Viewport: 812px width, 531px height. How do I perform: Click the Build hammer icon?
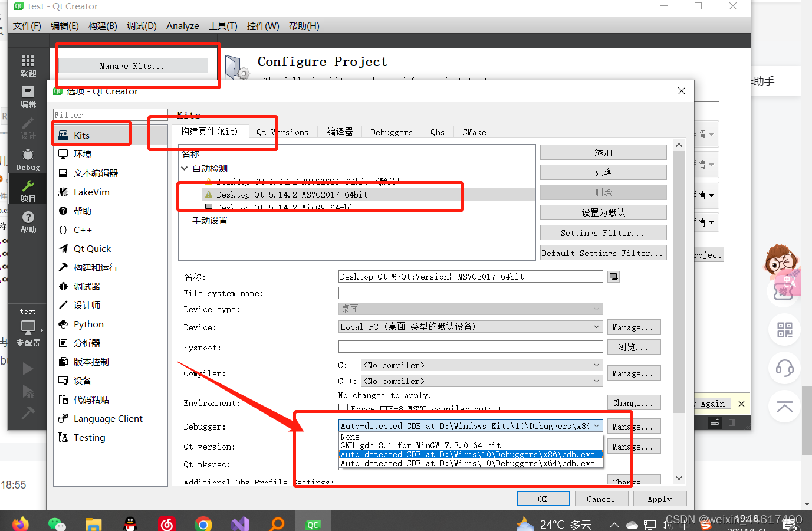[28, 412]
